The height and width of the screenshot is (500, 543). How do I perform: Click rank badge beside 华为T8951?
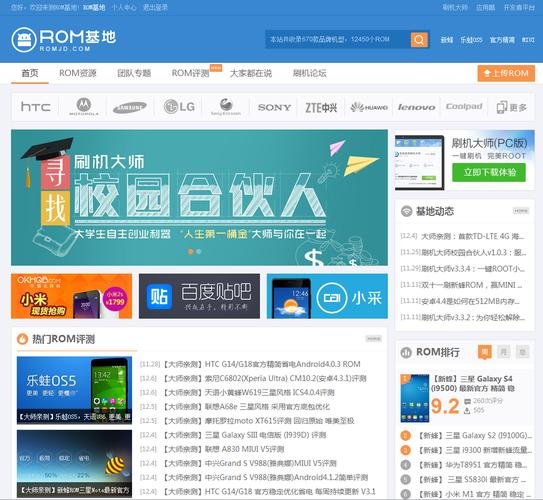tap(406, 465)
